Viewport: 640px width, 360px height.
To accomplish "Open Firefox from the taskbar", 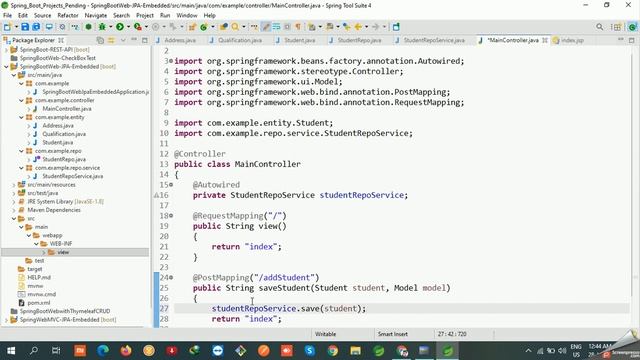I will pyautogui.click(x=126, y=351).
